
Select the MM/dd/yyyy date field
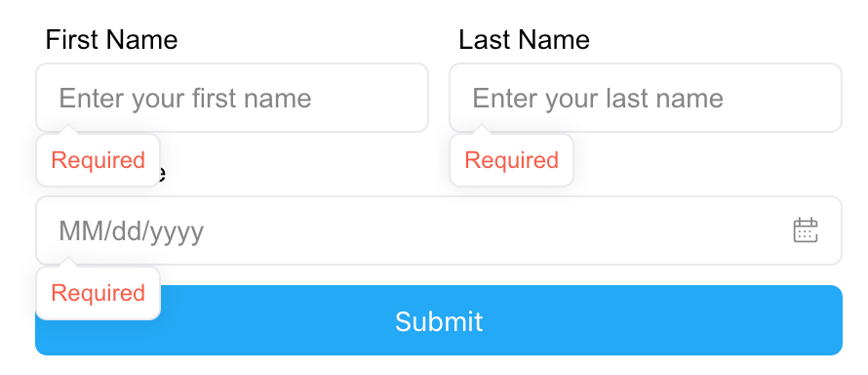[439, 230]
